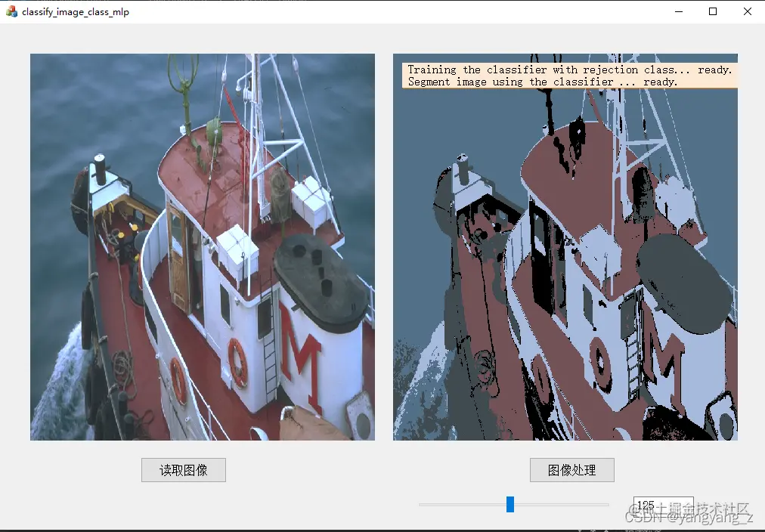Click the numeric field showing 125

coord(663,506)
